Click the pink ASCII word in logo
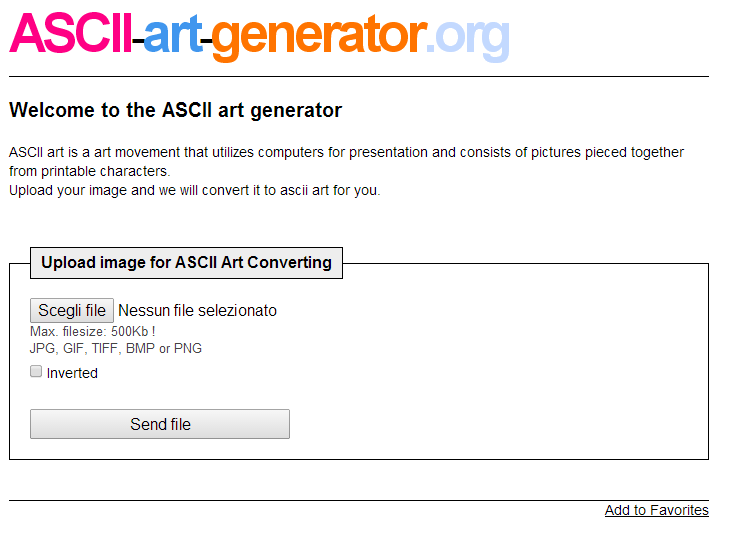 coord(70,33)
